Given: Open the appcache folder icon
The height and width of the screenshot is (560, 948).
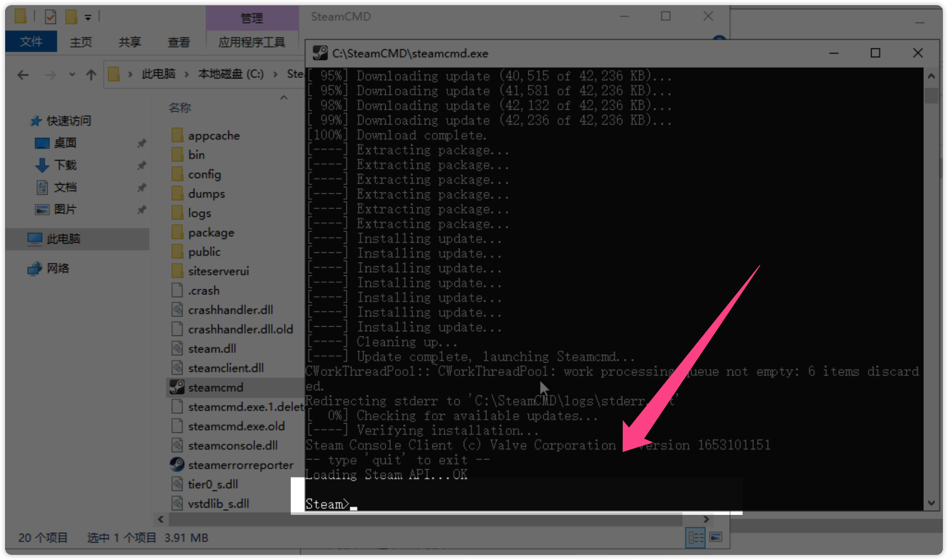Looking at the screenshot, I should point(177,135).
